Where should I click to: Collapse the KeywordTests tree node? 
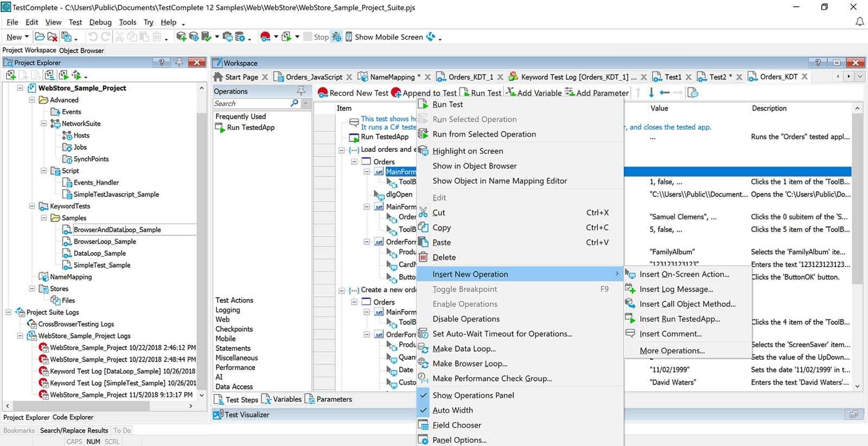tap(32, 206)
